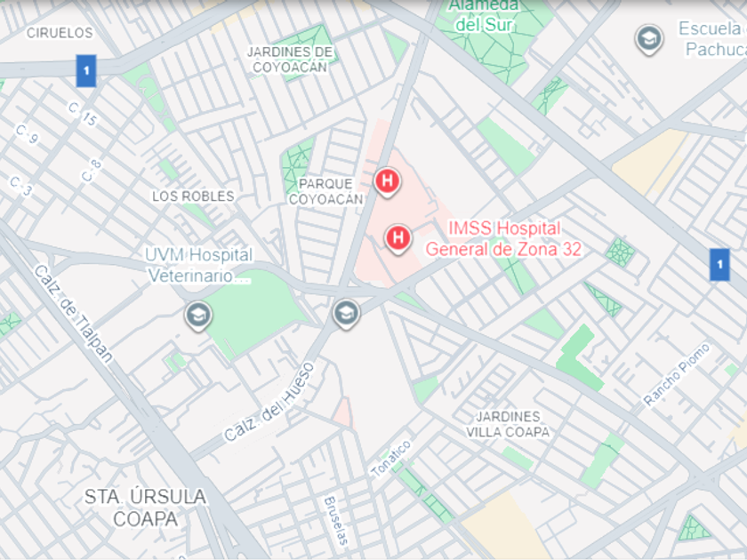The image size is (747, 560).
Task: Click the UVM Hospital Veterinario label
Action: coord(198,265)
